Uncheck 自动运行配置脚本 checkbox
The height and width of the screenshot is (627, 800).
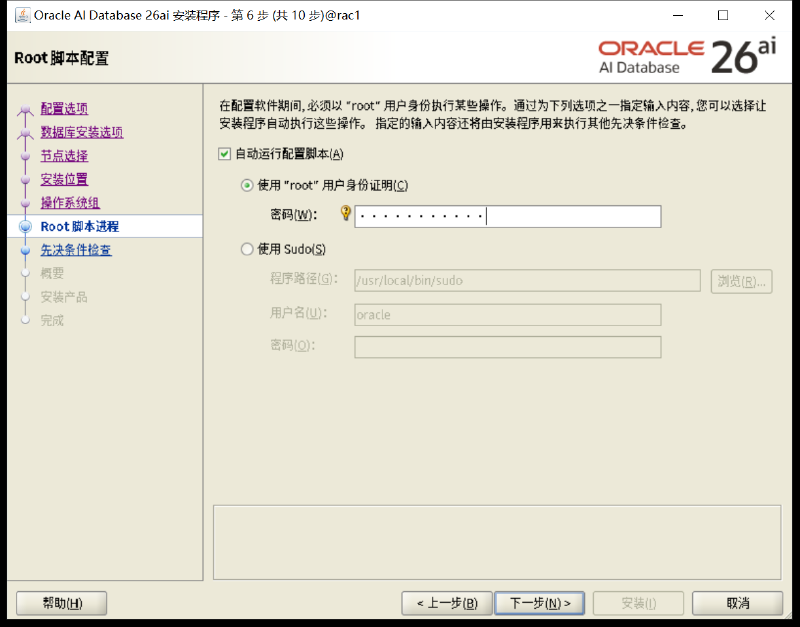pyautogui.click(x=224, y=154)
